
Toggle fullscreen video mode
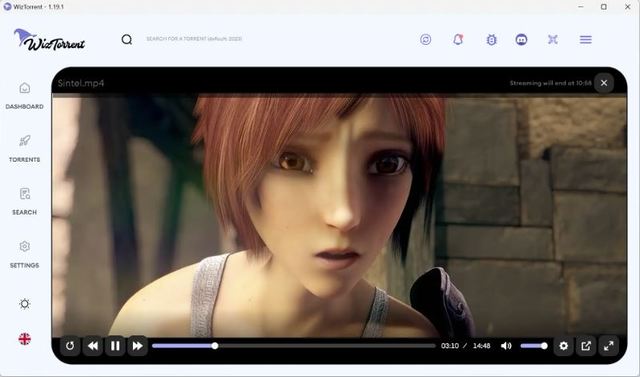pos(609,346)
